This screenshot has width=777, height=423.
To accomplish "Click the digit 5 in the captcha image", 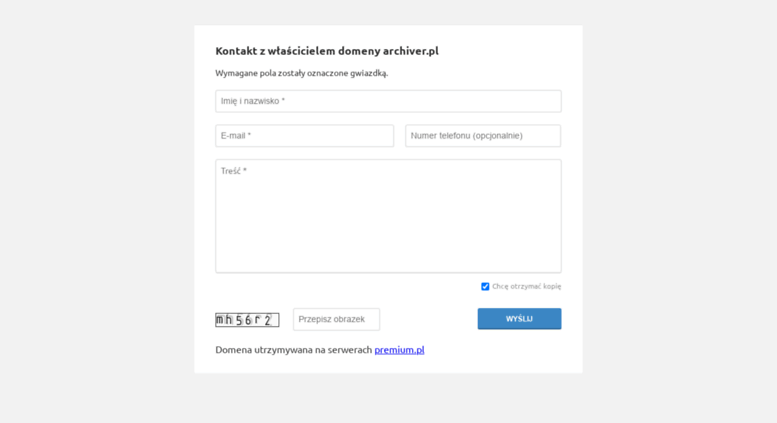I will point(239,320).
